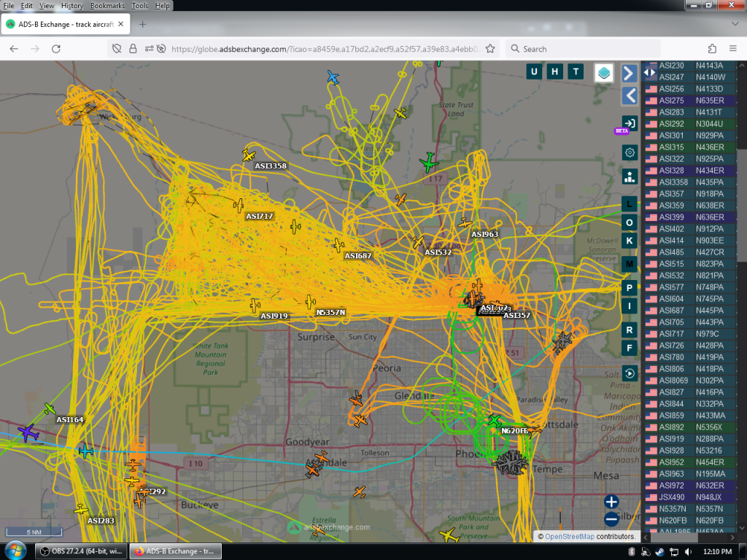The height and width of the screenshot is (560, 747).
Task: Open the View menu
Action: point(46,6)
